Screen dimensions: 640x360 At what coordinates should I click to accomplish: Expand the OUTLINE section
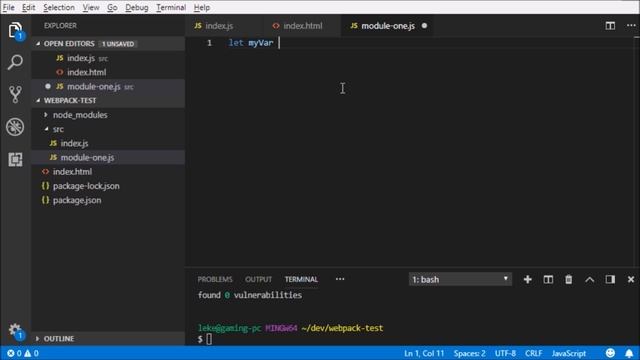pos(38,339)
